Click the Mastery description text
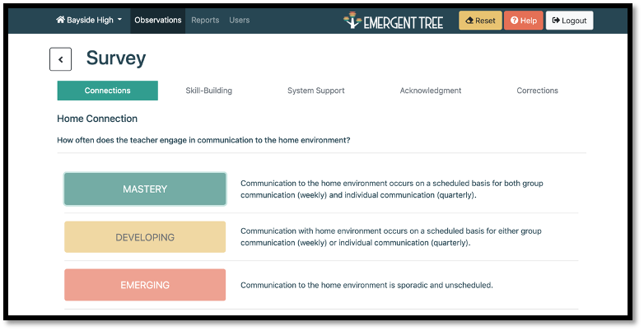Screen dimensions: 644x331 pyautogui.click(x=391, y=189)
